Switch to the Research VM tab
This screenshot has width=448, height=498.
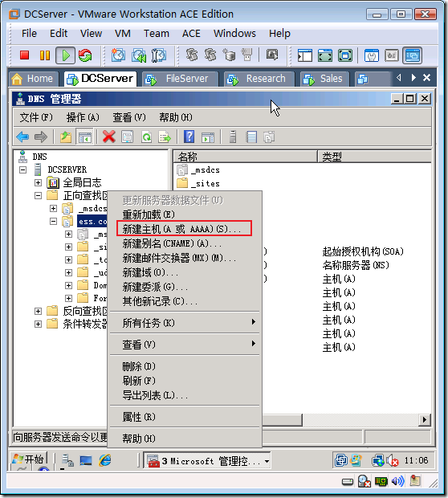(x=259, y=79)
